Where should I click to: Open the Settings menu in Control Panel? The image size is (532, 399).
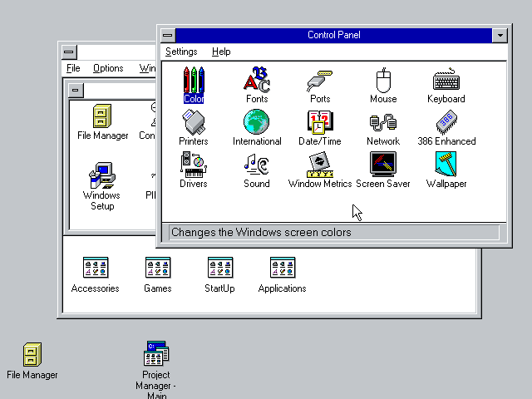point(181,52)
